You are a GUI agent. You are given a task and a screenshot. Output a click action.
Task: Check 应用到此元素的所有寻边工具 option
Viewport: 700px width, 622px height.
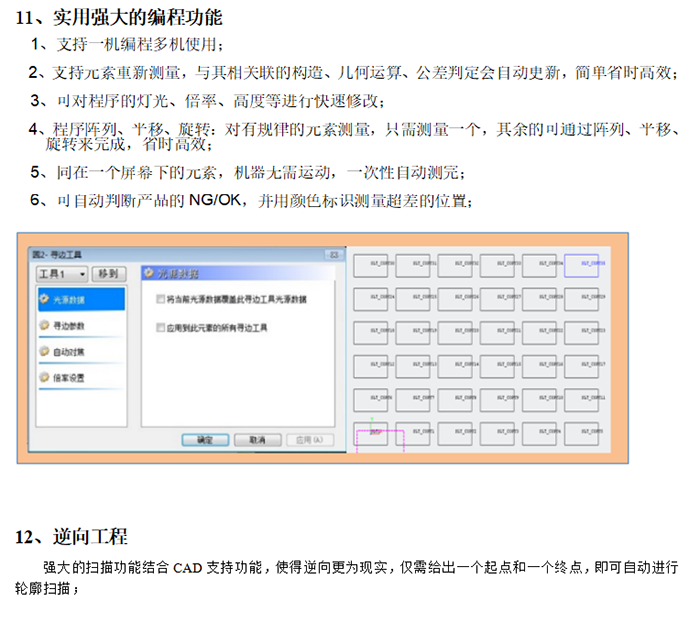click(161, 327)
